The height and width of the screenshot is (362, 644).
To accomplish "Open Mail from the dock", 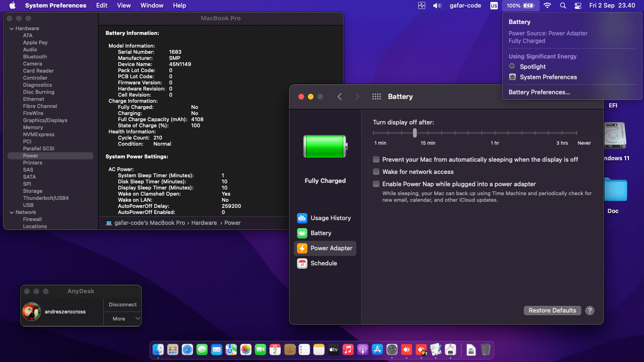I will click(x=216, y=350).
